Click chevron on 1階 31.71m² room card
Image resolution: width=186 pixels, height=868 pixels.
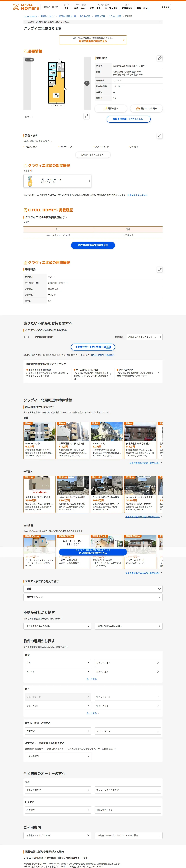(x=90, y=181)
